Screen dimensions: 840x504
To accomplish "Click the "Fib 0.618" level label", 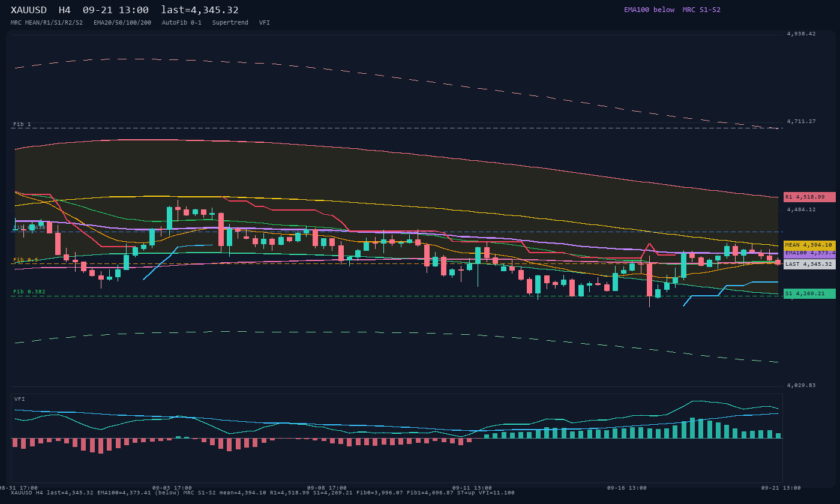I will point(29,227).
